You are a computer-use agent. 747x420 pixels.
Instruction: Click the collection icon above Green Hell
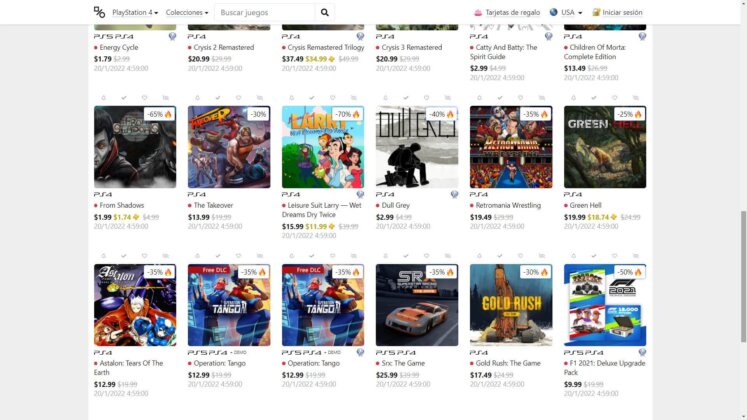pyautogui.click(x=636, y=98)
